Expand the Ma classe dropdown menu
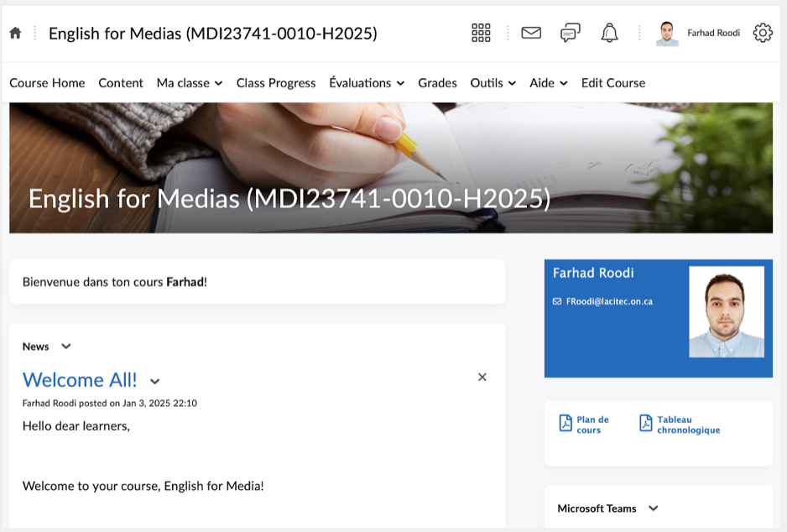 pyautogui.click(x=189, y=83)
